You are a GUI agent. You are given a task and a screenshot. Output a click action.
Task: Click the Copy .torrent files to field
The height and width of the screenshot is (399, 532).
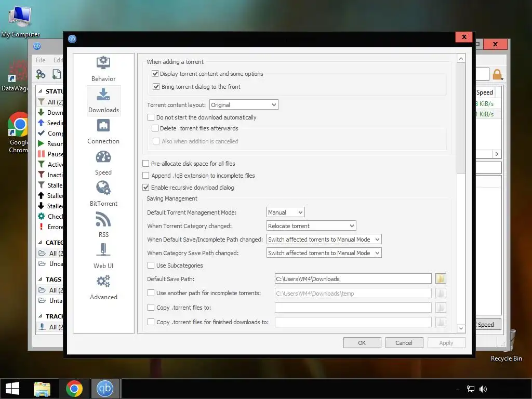(x=353, y=308)
